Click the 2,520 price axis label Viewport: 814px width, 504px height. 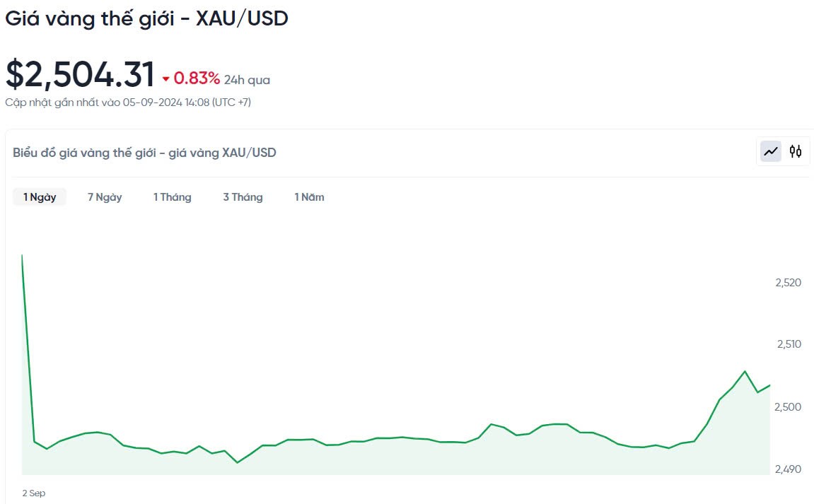click(x=788, y=283)
